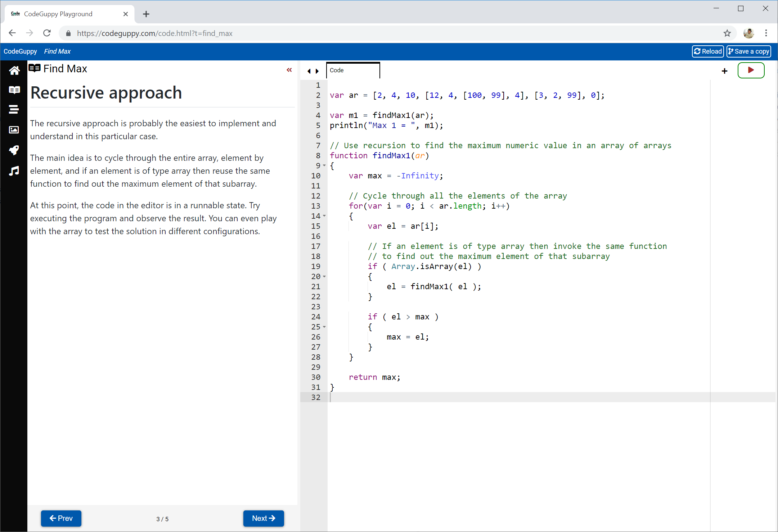Select the Home icon in the sidebar
Screen dimensions: 778x532
[x=14, y=71]
